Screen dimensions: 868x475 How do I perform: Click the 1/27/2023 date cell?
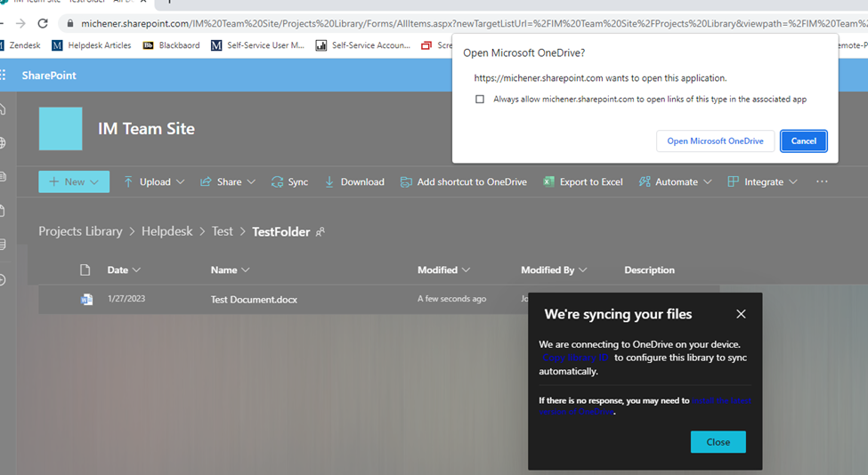[x=126, y=299]
